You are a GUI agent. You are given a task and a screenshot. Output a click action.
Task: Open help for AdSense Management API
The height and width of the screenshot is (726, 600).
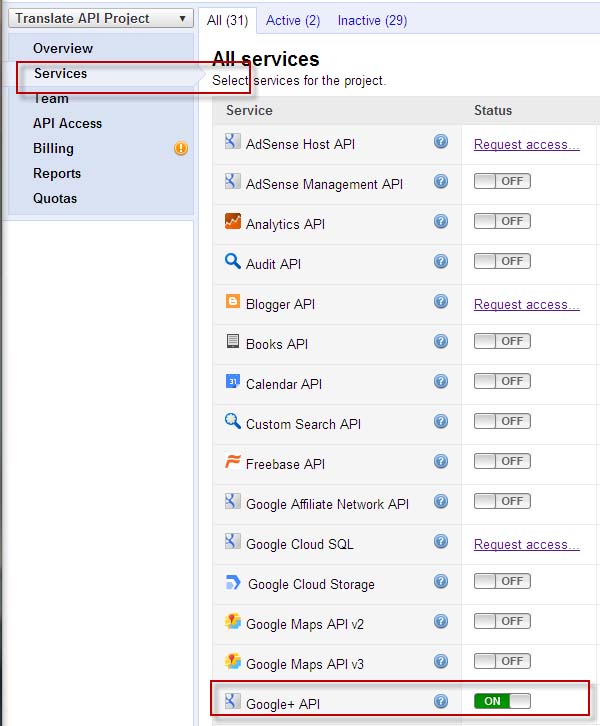click(441, 181)
